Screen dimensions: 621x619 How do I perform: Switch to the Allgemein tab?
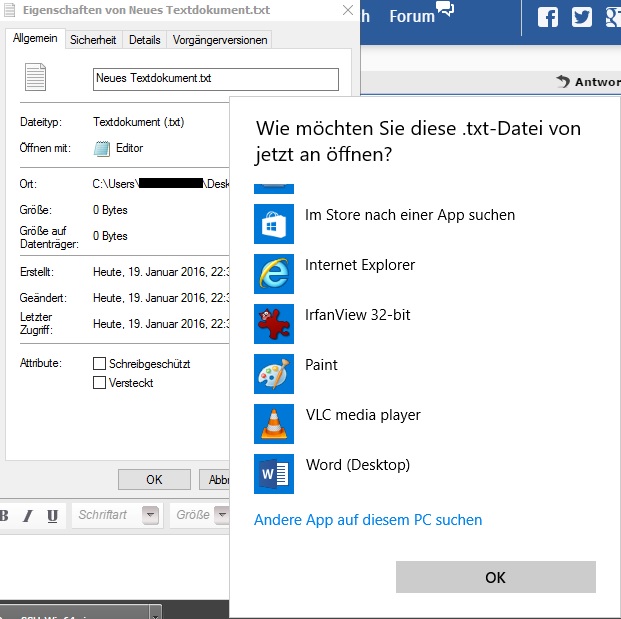[x=35, y=38]
